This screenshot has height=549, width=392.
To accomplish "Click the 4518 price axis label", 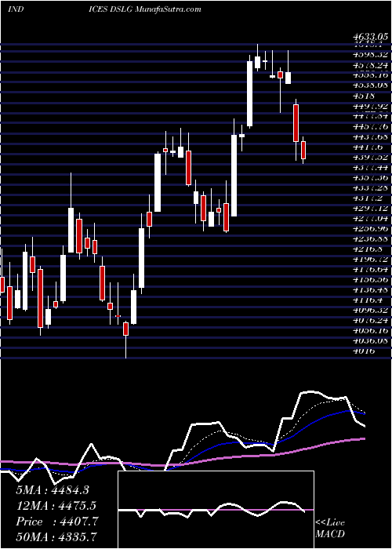I will click(365, 96).
